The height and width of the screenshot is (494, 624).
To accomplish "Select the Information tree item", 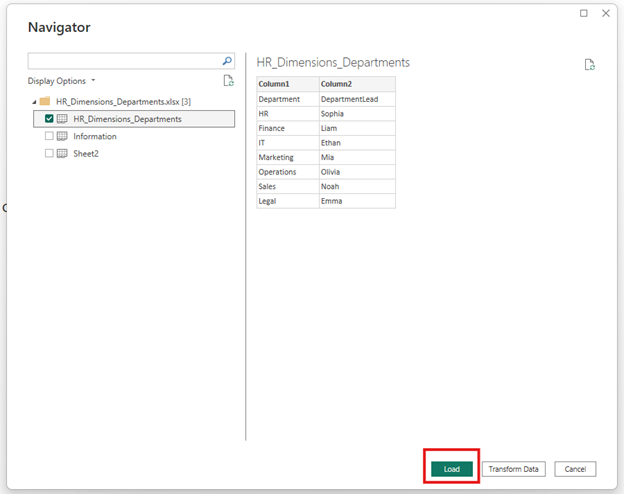I will pyautogui.click(x=95, y=136).
